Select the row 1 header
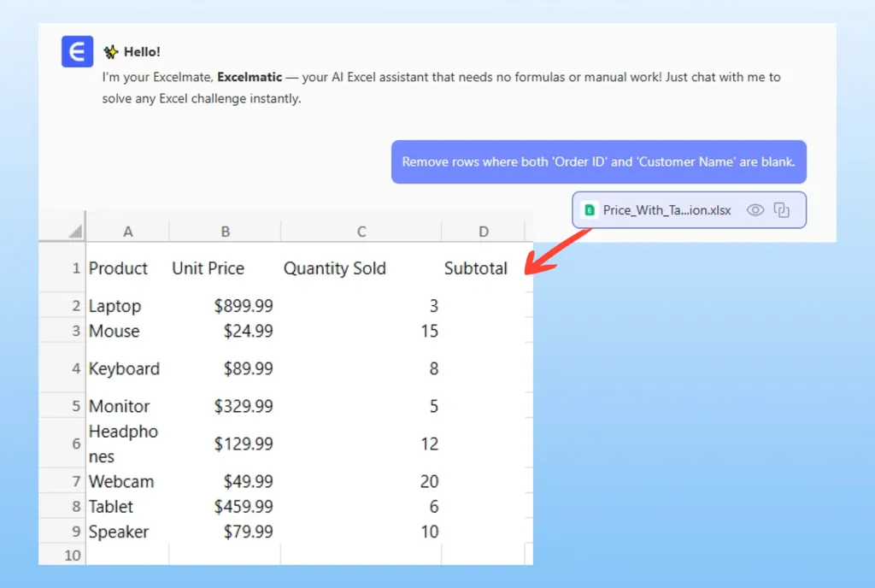 pos(75,268)
